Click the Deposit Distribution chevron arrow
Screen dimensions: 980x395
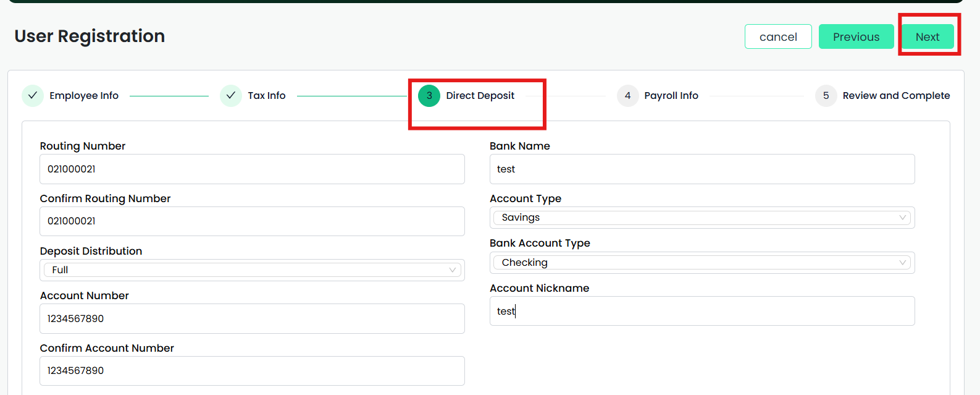[x=453, y=270]
